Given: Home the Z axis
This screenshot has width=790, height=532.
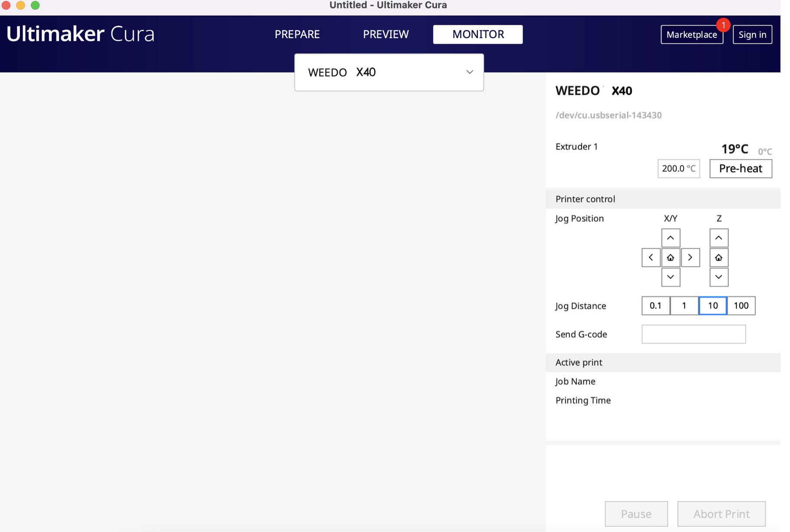Looking at the screenshot, I should point(718,257).
